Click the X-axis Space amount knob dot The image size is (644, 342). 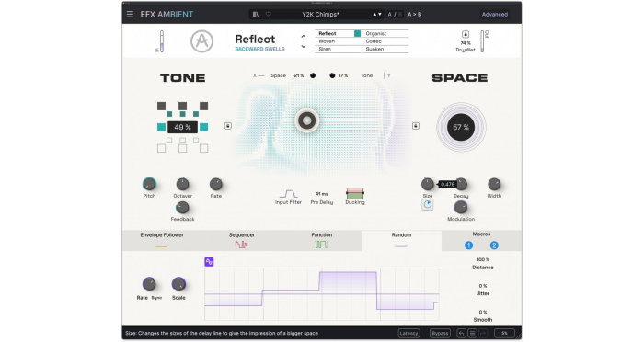(x=313, y=75)
